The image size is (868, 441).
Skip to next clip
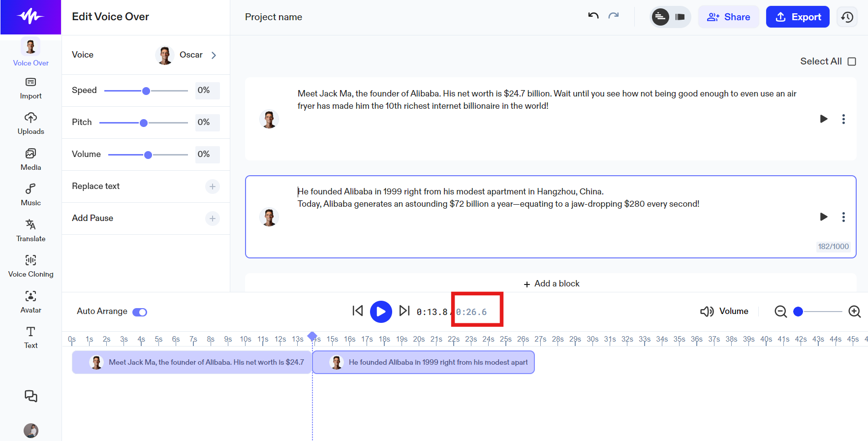(x=404, y=311)
